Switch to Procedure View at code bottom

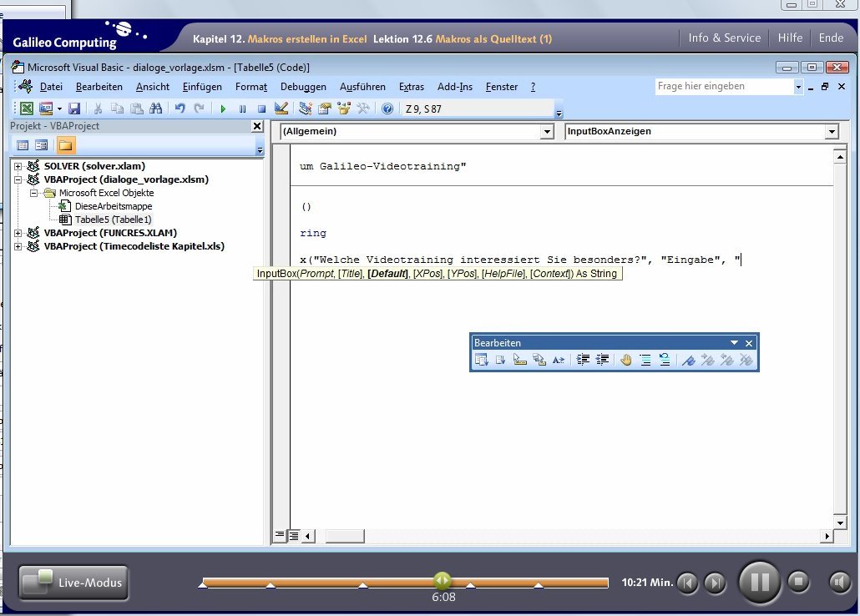(280, 535)
